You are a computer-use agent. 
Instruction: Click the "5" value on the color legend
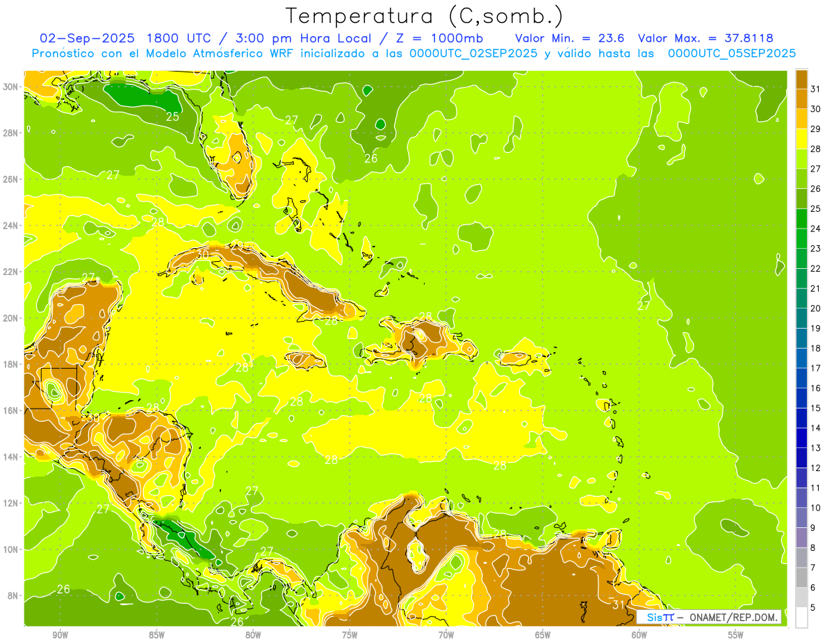click(x=813, y=608)
